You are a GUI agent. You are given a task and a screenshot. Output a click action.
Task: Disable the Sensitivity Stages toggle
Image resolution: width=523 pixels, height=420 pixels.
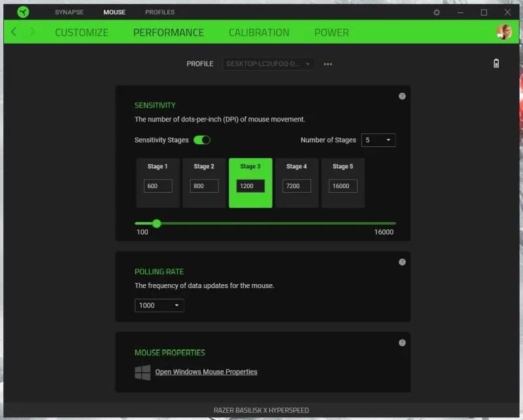[x=202, y=140]
